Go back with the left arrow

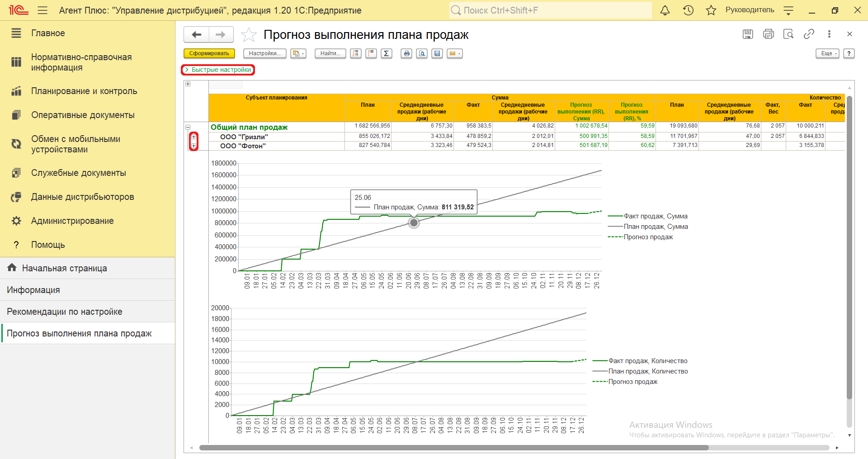coord(197,34)
